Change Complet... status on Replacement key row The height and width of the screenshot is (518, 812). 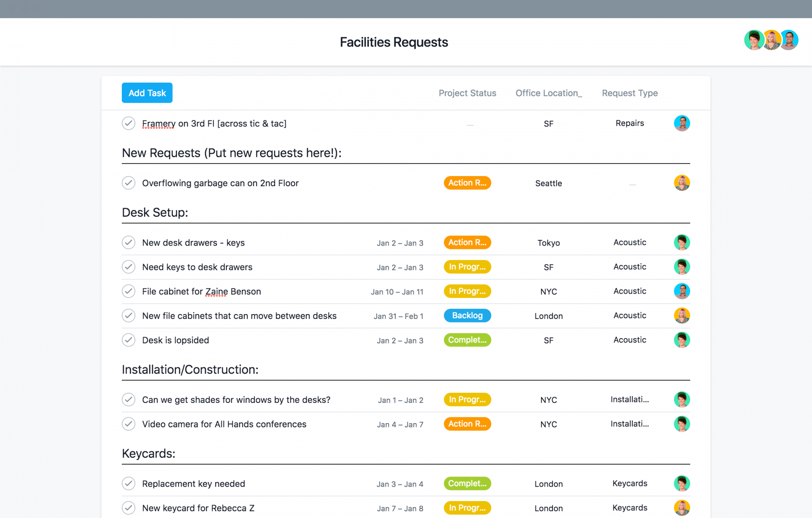467,483
